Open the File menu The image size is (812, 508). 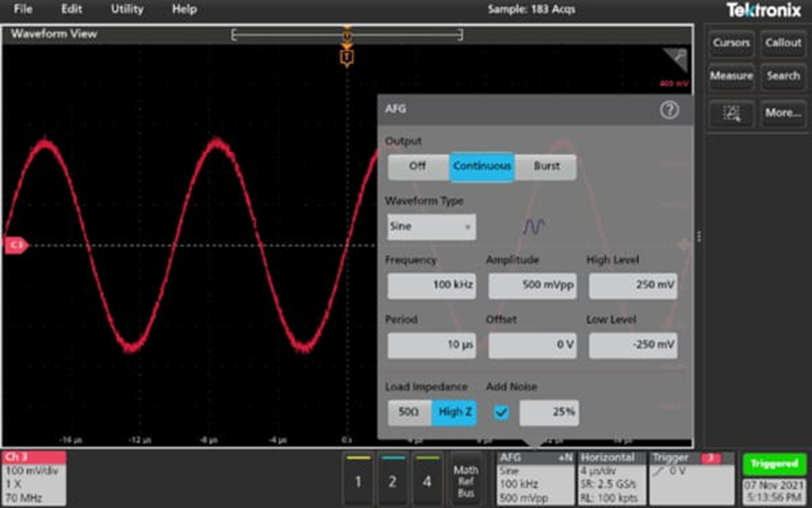click(23, 9)
